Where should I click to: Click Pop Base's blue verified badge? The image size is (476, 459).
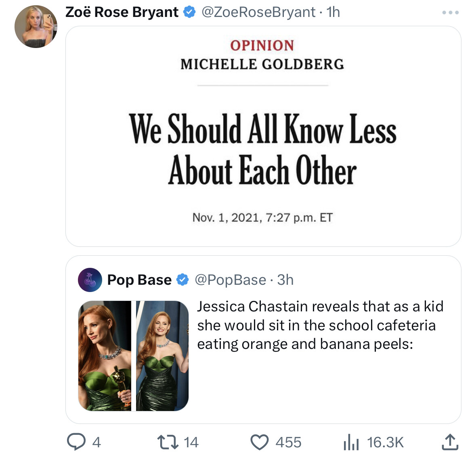pos(183,280)
